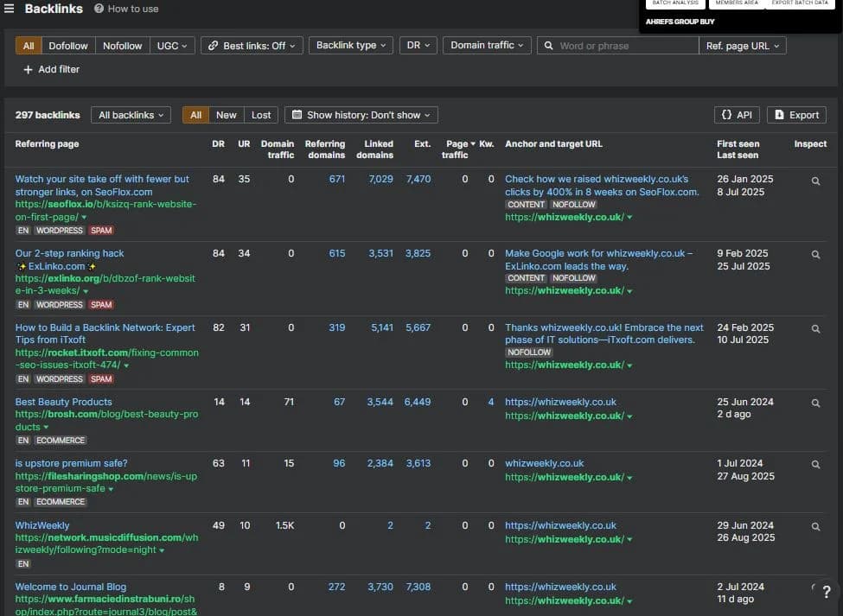Open the Ref. page URL dropdown
843x616 pixels.
click(x=743, y=46)
